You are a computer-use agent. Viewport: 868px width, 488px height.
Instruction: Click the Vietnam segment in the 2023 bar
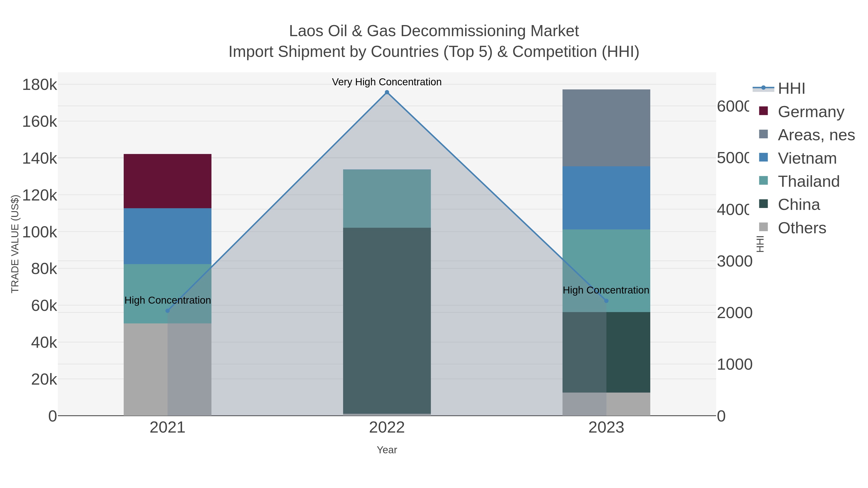606,198
